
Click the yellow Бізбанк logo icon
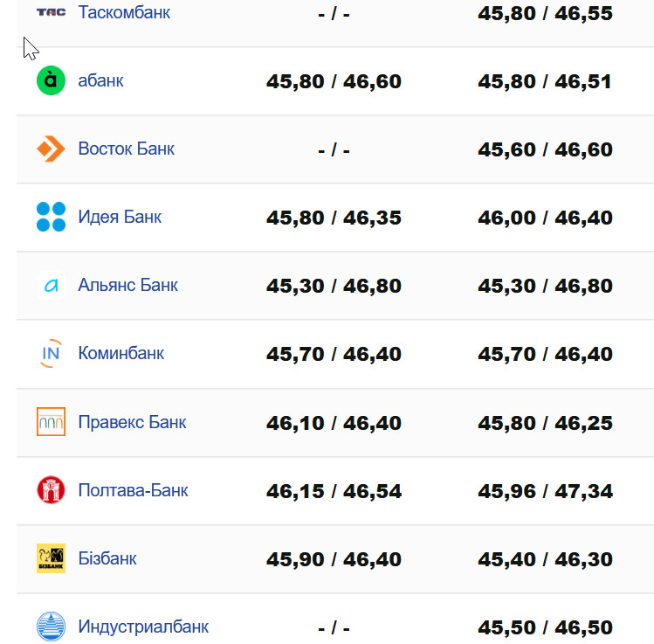pyautogui.click(x=51, y=558)
